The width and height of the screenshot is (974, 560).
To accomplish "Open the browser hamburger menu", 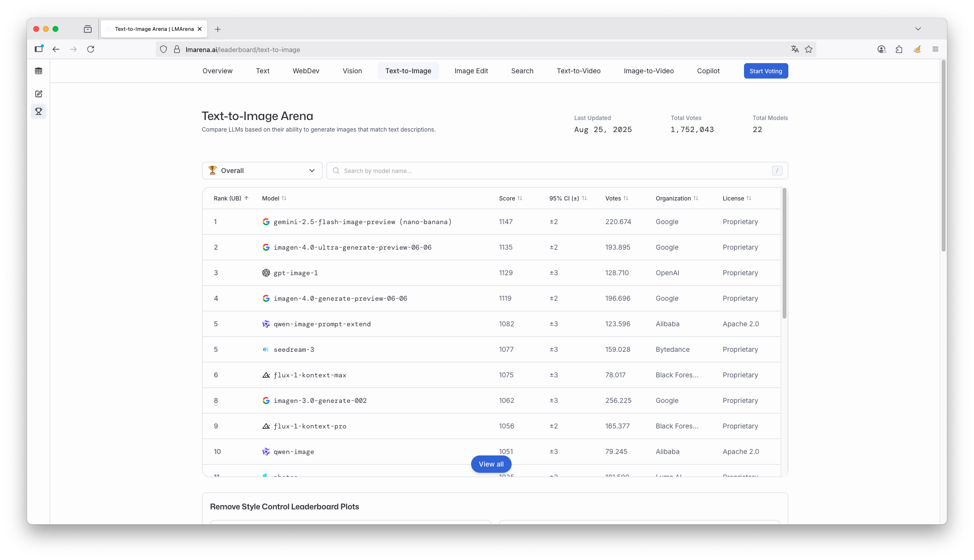I will tap(935, 49).
